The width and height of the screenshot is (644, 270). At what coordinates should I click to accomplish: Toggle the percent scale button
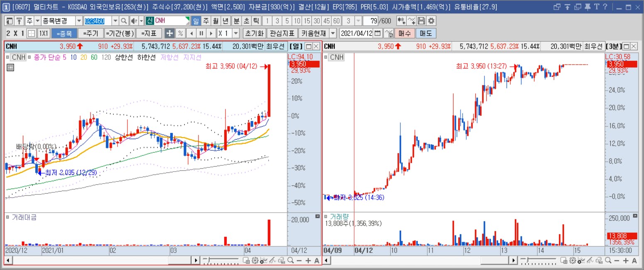click(x=181, y=34)
